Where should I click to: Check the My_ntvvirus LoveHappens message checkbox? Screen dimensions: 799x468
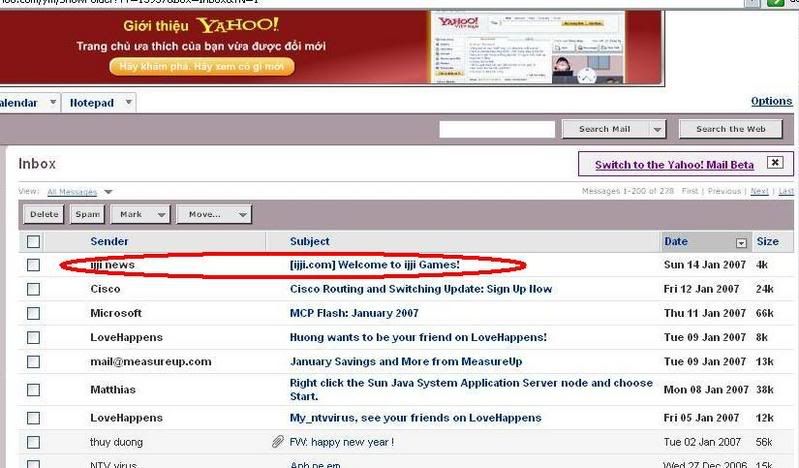point(33,418)
